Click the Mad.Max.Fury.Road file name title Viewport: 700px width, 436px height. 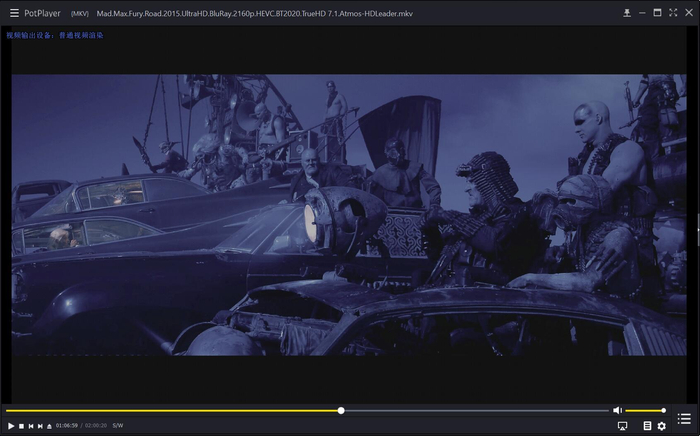click(x=254, y=13)
